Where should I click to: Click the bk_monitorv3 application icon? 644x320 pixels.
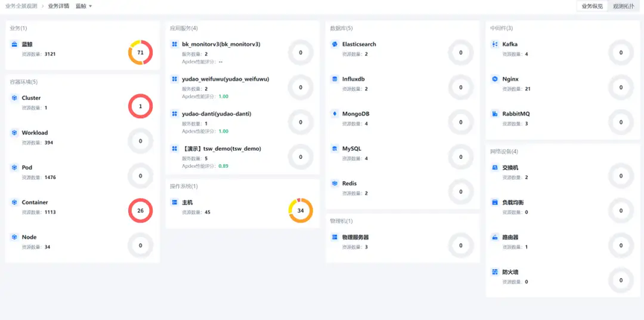(x=174, y=44)
